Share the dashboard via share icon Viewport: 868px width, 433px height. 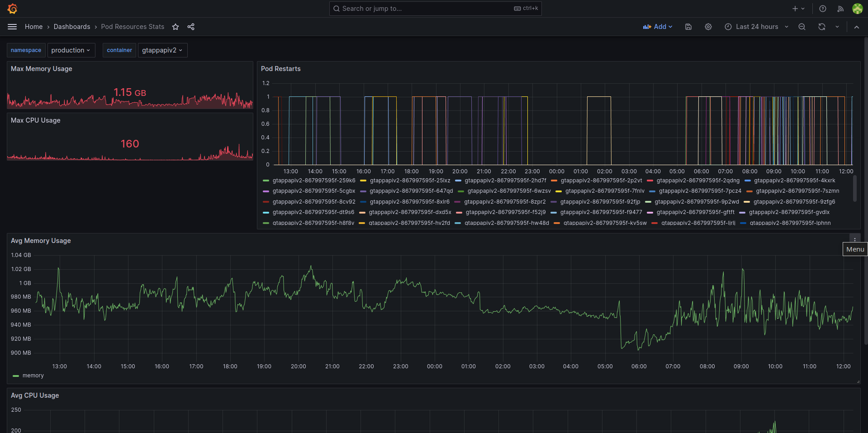(x=191, y=27)
